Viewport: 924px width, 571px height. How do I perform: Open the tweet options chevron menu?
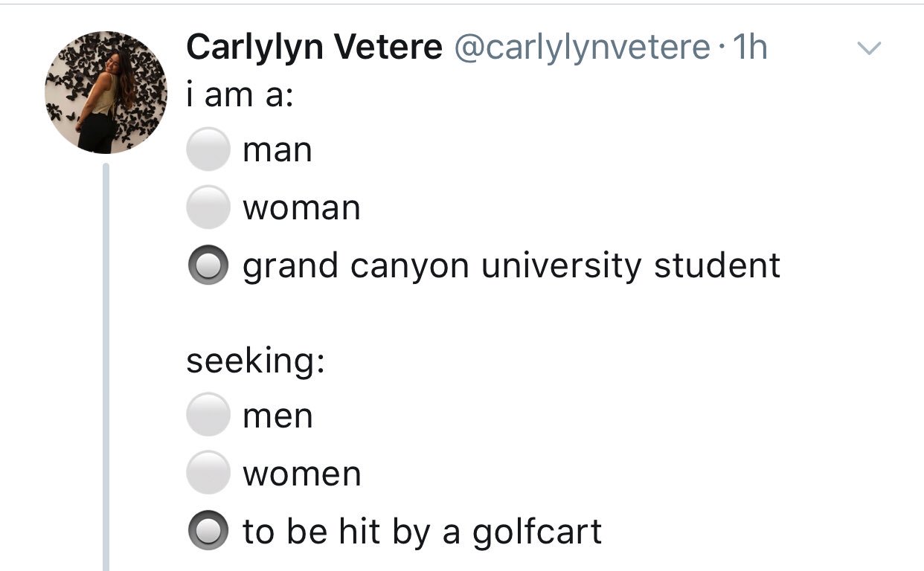pyautogui.click(x=868, y=49)
